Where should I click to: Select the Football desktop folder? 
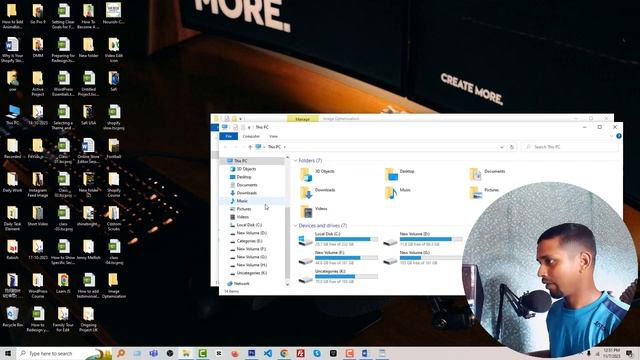113,149
